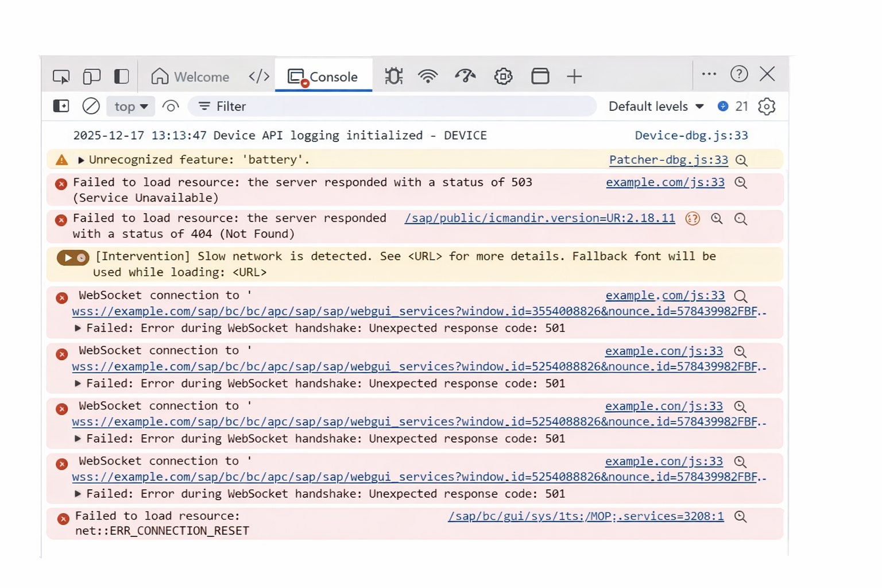
Task: Open the Performance gauge icon tab
Action: click(465, 76)
